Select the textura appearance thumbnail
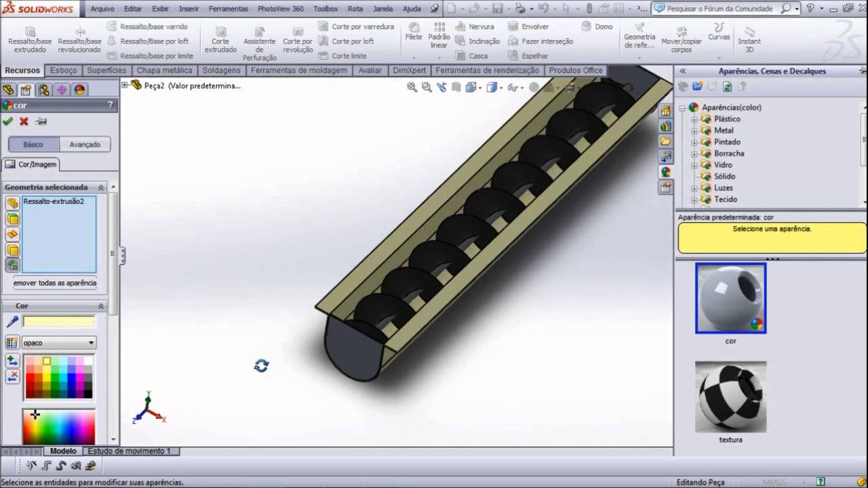This screenshot has height=488, width=868. point(731,396)
